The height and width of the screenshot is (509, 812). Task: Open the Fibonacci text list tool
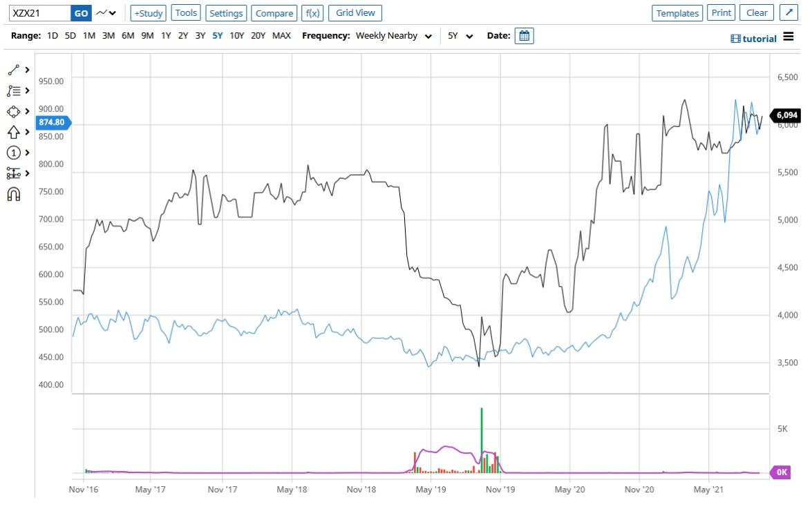click(14, 90)
